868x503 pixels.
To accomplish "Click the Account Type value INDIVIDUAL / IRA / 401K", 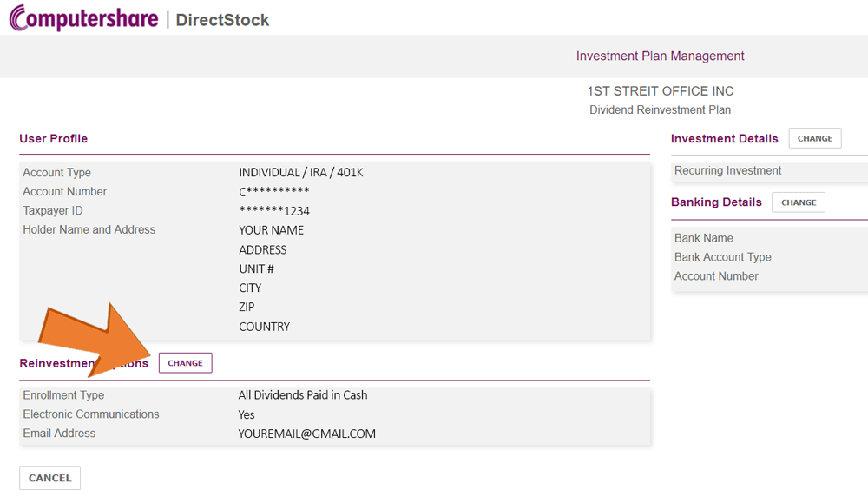I will coord(301,172).
